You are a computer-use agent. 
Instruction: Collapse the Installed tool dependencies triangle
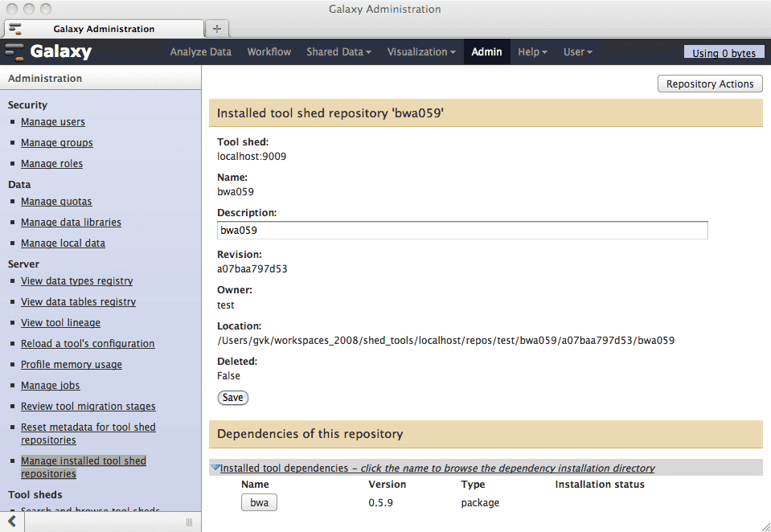point(215,468)
